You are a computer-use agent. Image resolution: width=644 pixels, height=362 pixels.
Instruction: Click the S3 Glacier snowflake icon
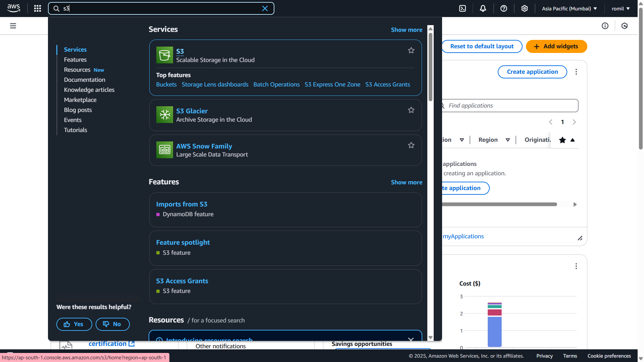(165, 115)
